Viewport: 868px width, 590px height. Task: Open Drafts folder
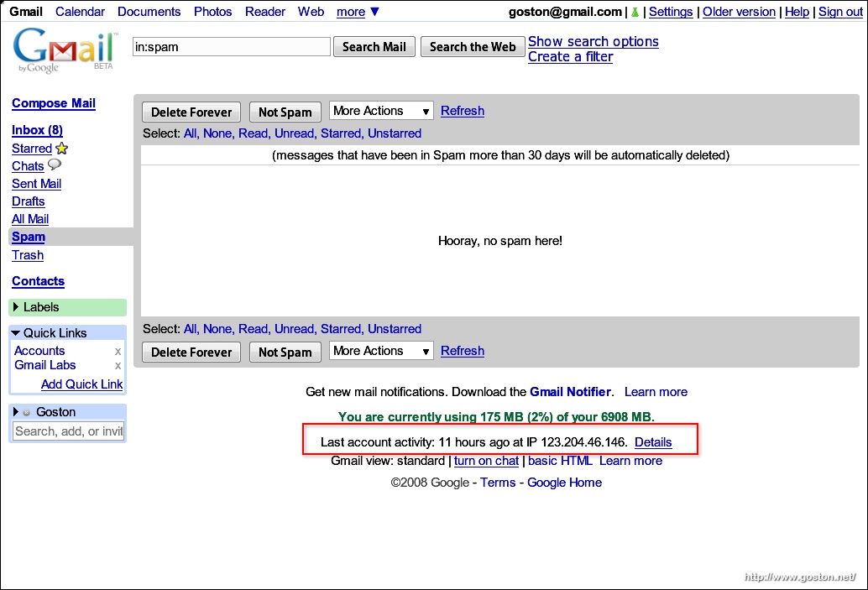click(29, 201)
